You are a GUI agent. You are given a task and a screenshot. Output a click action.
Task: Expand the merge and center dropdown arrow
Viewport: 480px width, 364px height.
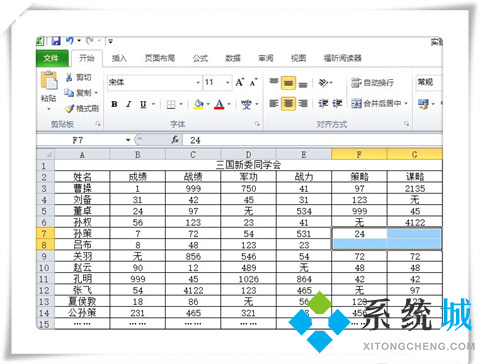(406, 104)
